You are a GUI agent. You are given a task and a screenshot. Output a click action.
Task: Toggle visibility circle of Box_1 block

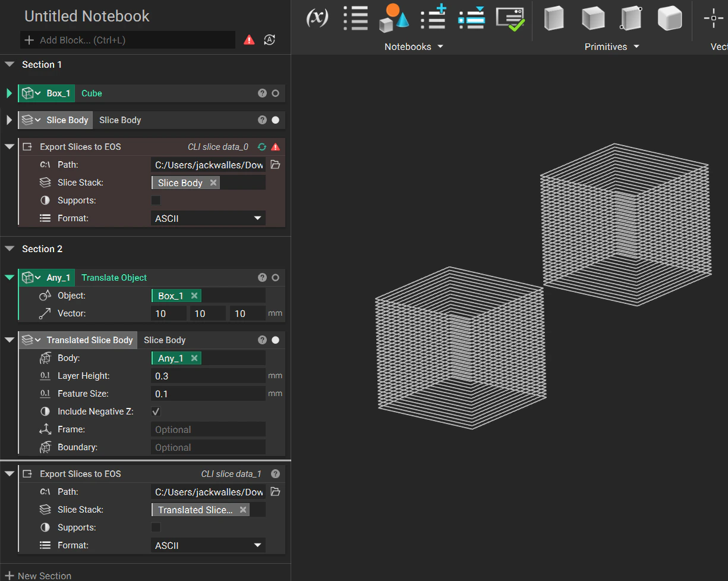coord(275,93)
